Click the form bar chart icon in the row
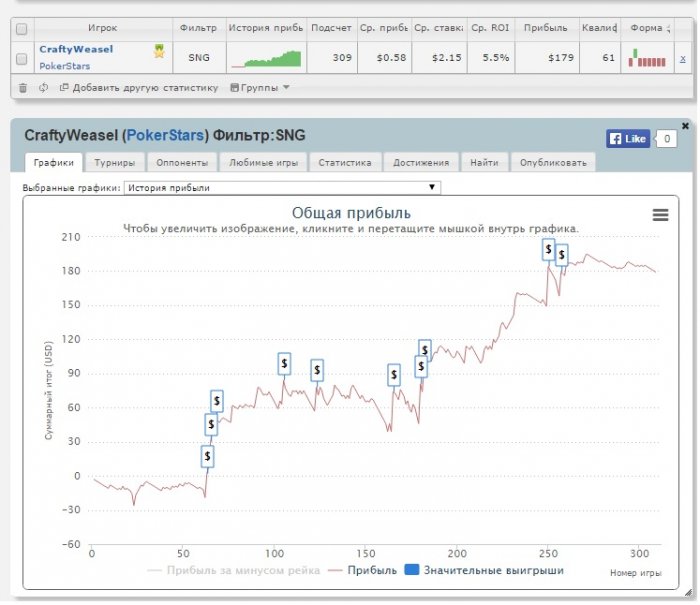 [x=646, y=58]
